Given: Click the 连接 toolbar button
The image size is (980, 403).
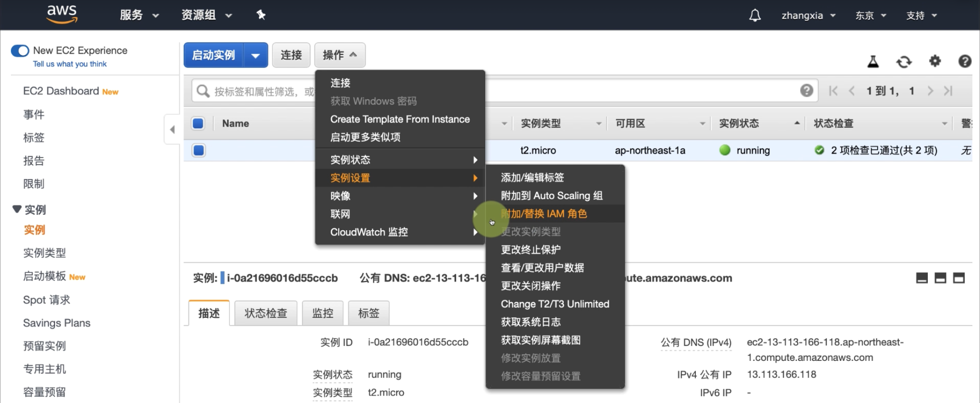Looking at the screenshot, I should (x=291, y=55).
